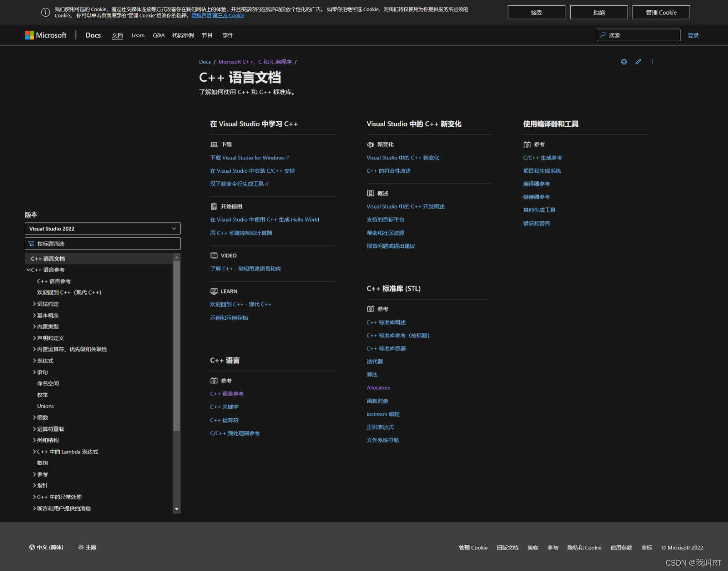Expand the 基本概念 tree node
This screenshot has width=728, height=571.
click(x=34, y=315)
